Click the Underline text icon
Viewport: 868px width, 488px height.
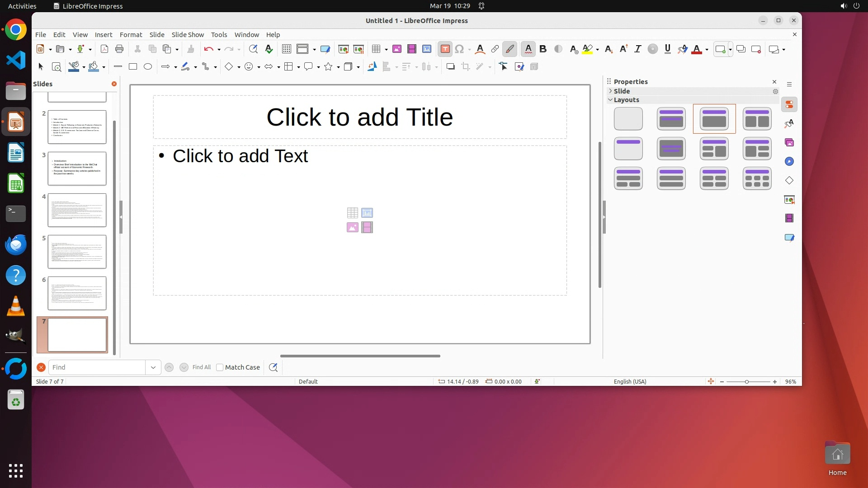point(667,49)
